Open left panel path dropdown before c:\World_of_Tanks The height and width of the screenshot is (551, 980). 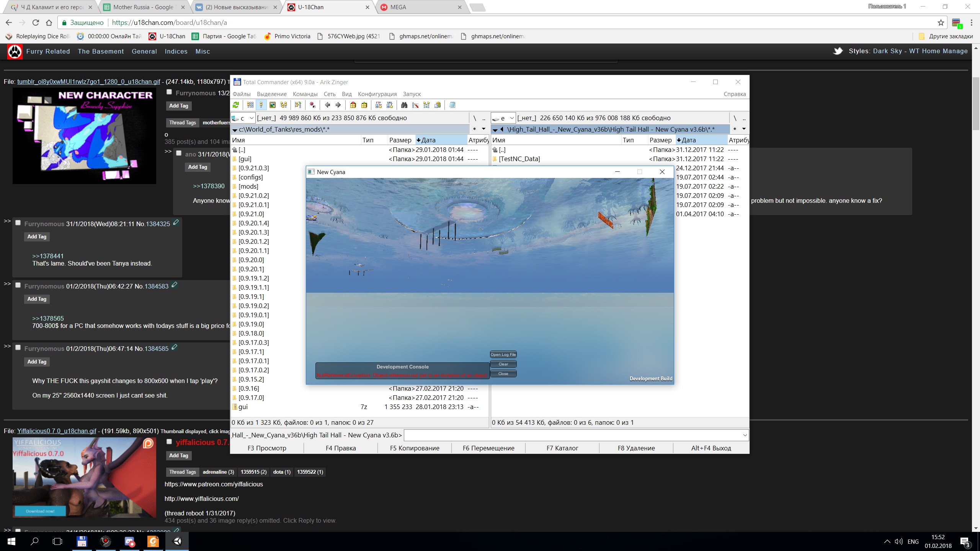pos(235,130)
